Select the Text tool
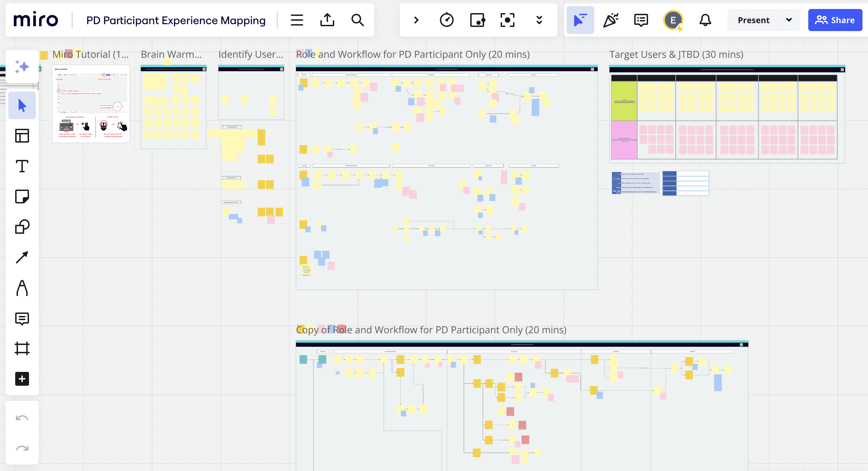The image size is (868, 471). pyautogui.click(x=22, y=166)
